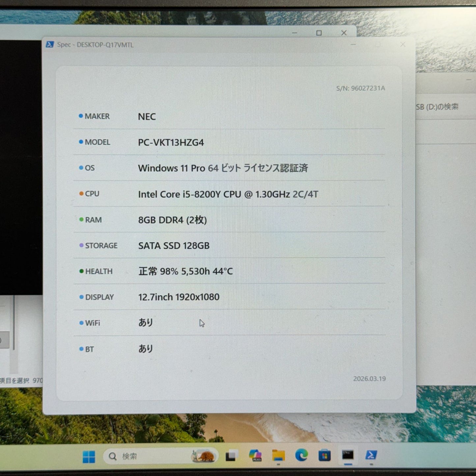Click the WiFi label
476x476 pixels.
point(93,323)
